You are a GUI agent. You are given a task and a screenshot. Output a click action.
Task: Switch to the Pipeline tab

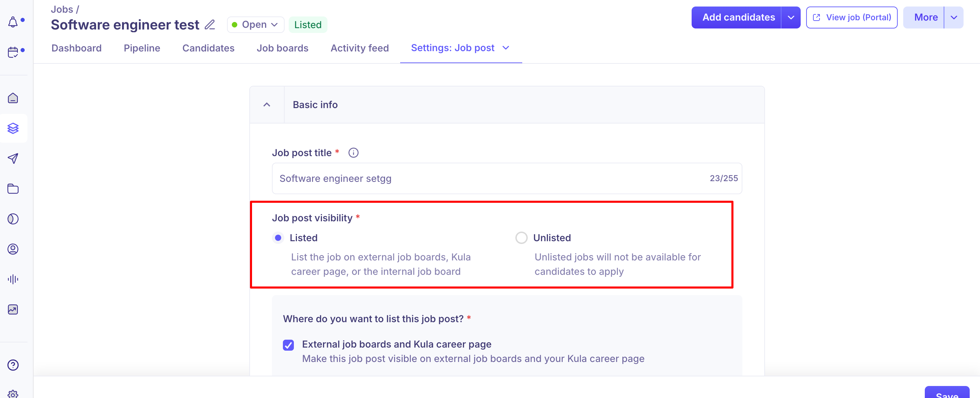coord(142,48)
